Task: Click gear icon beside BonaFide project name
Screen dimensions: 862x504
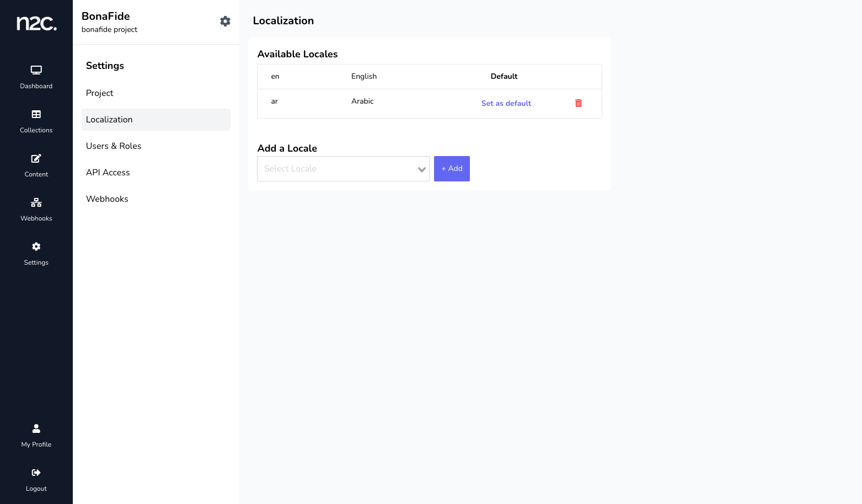Action: (x=225, y=22)
